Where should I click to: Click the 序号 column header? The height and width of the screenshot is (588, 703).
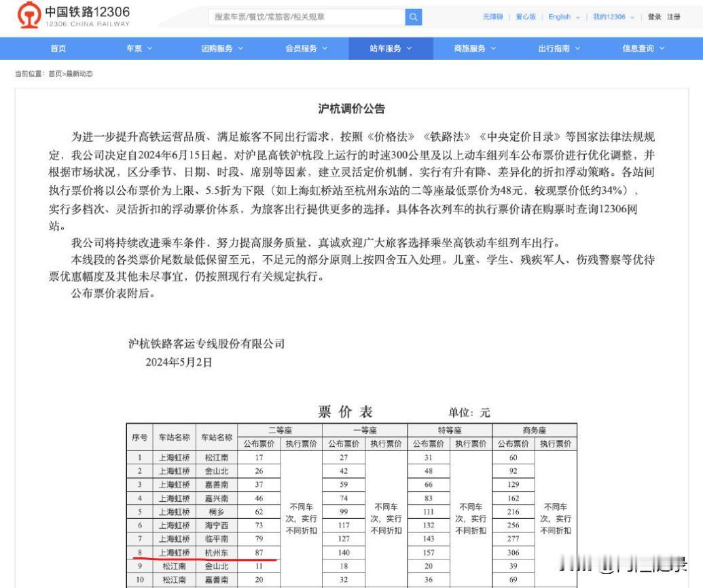coord(139,437)
